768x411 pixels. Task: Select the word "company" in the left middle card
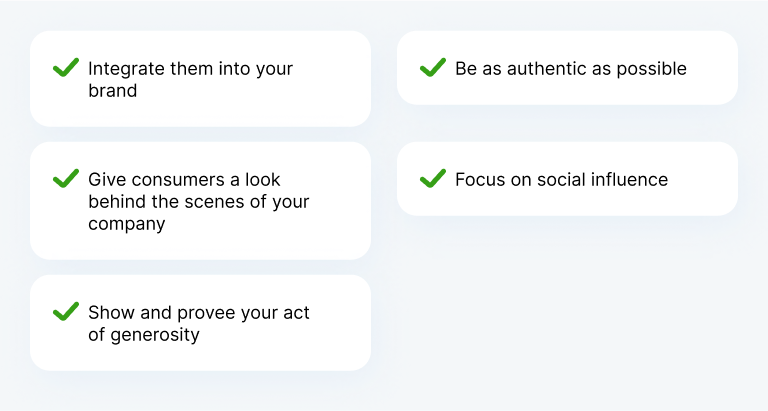pos(127,224)
